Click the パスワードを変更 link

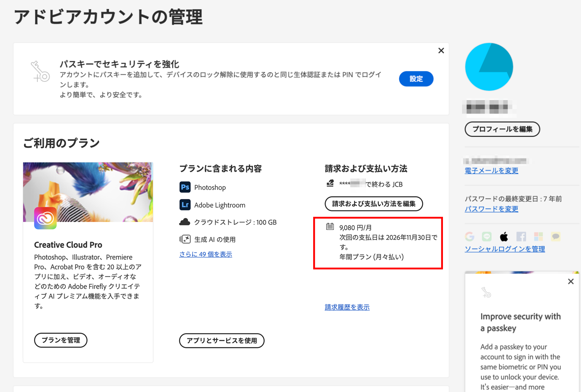[491, 208]
